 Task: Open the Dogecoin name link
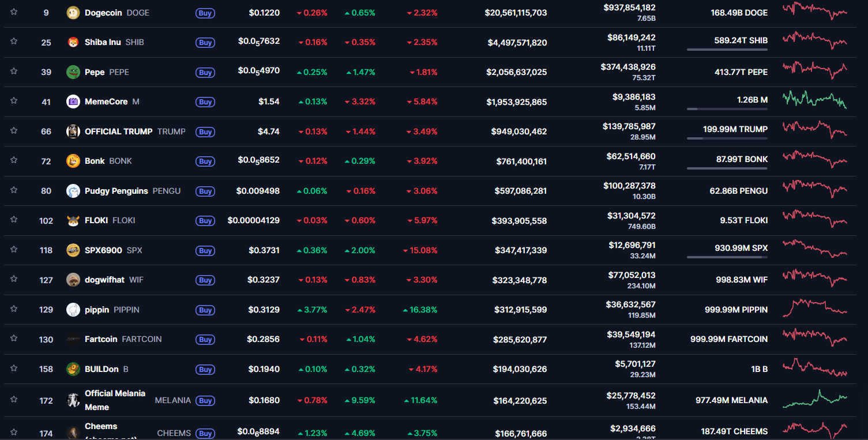[x=103, y=13]
